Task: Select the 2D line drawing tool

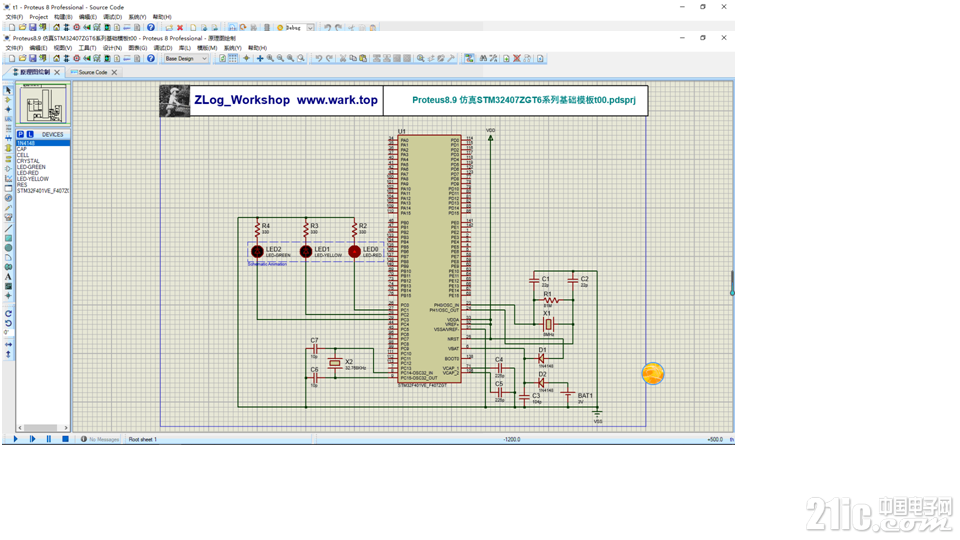Action: point(8,228)
